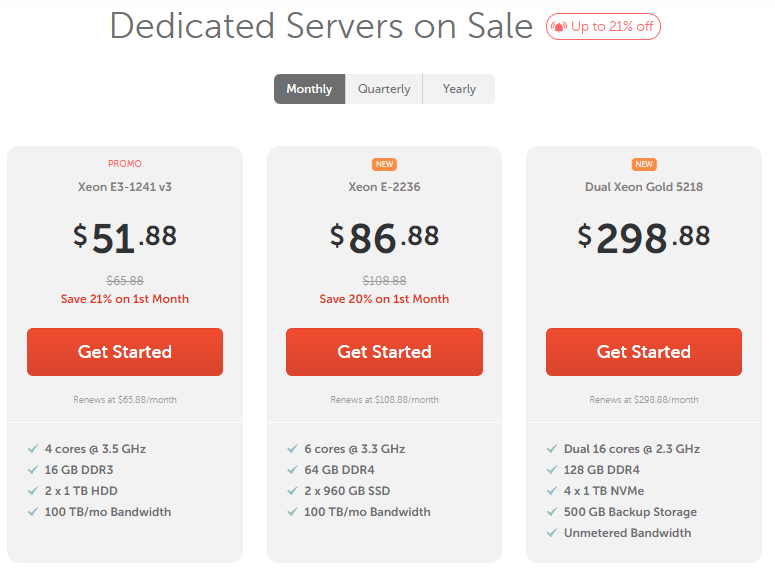Choose the Yearly billing option
Screen dimensions: 775x571
tap(459, 89)
